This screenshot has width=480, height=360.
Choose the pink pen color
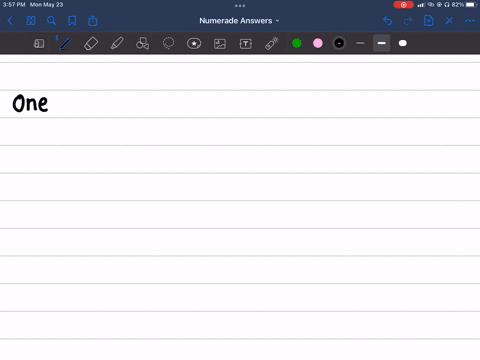click(x=318, y=43)
